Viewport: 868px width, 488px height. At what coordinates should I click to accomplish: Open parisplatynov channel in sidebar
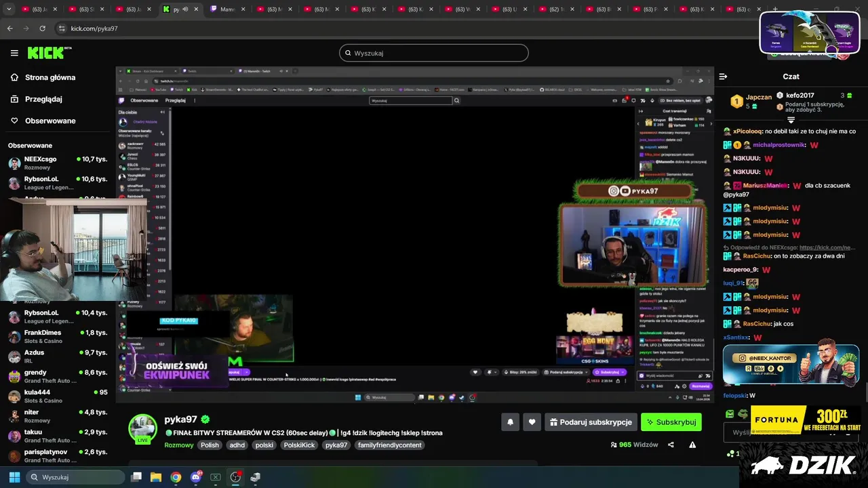(x=58, y=455)
